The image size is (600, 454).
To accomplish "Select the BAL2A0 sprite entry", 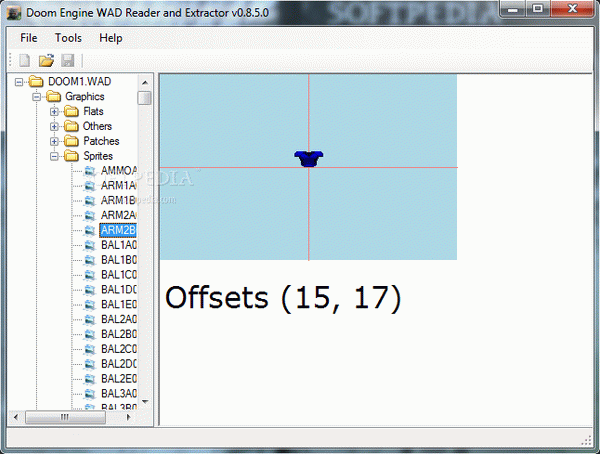I will 119,319.
